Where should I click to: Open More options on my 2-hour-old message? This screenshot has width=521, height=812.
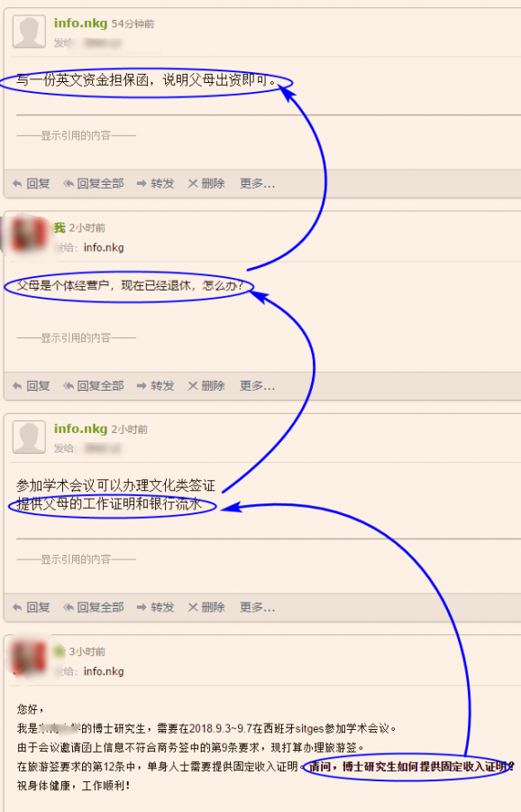tap(257, 386)
